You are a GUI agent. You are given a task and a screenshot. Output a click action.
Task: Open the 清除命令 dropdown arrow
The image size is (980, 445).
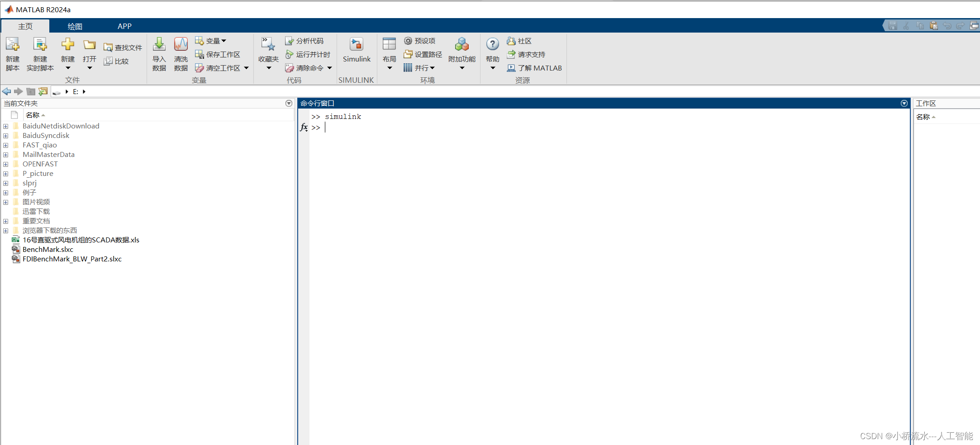coord(329,68)
